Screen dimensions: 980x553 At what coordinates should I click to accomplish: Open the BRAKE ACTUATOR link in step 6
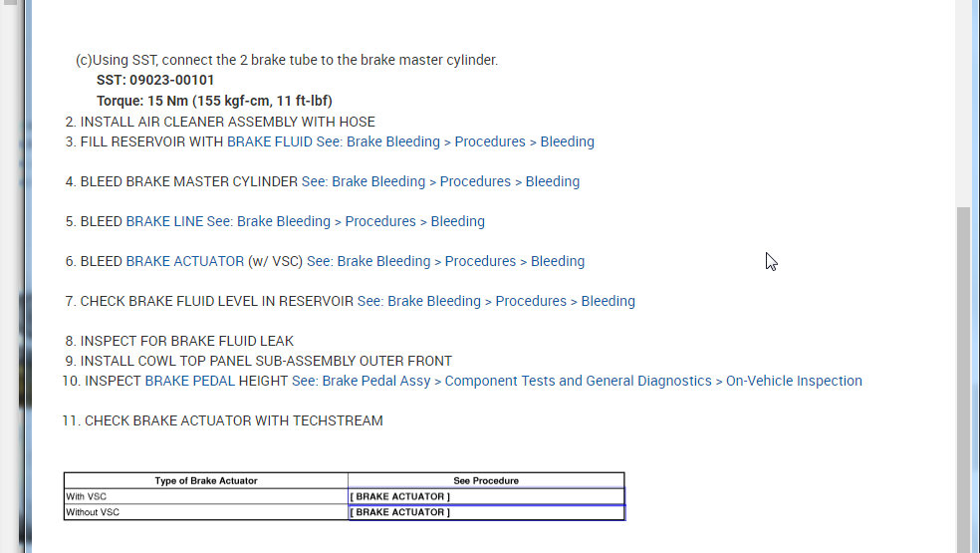[184, 261]
